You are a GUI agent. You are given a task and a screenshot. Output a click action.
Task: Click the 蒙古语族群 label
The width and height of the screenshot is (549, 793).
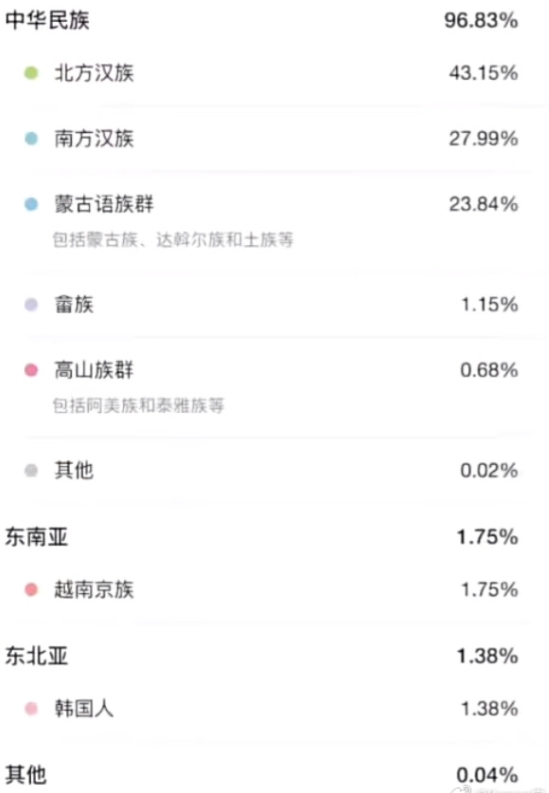pos(104,204)
